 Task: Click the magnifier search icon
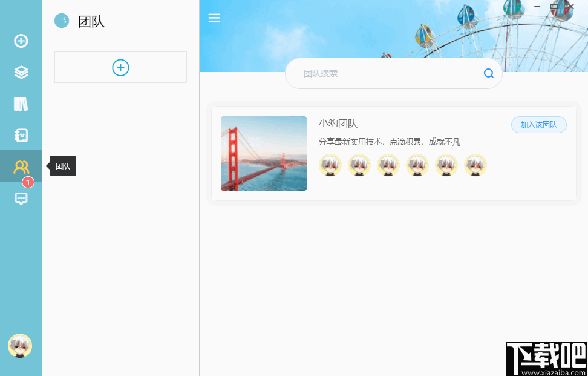(x=489, y=73)
